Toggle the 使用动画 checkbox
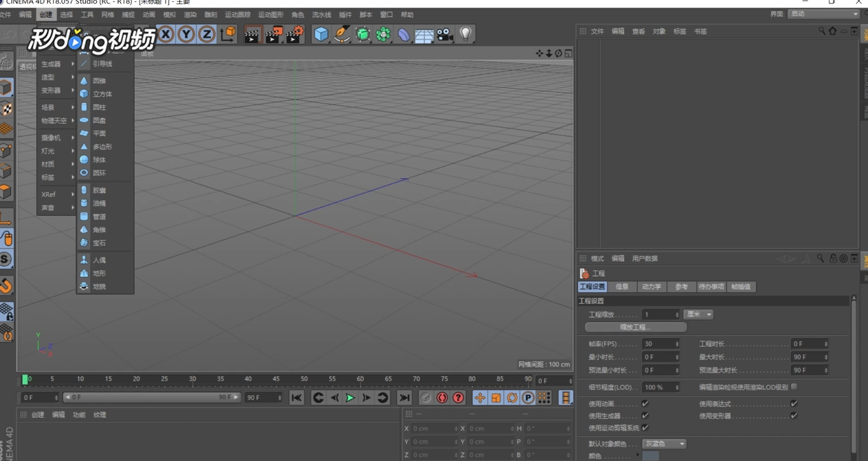868x461 pixels. (645, 404)
